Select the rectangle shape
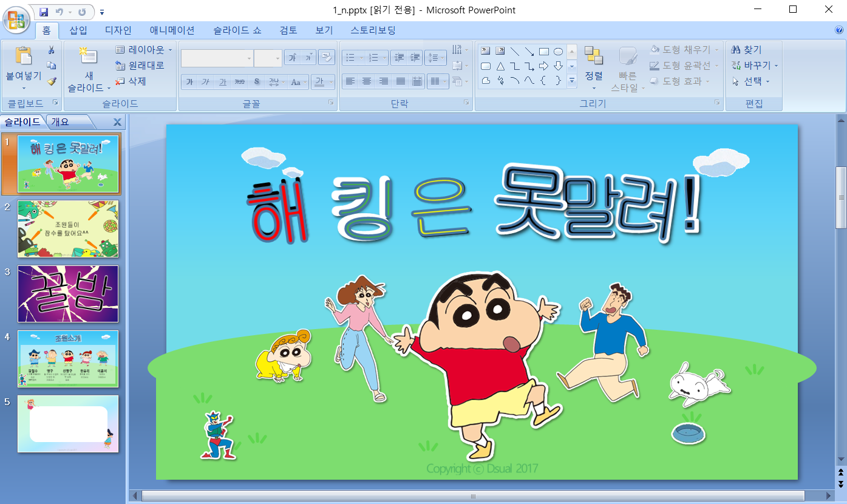The height and width of the screenshot is (504, 847). click(544, 51)
